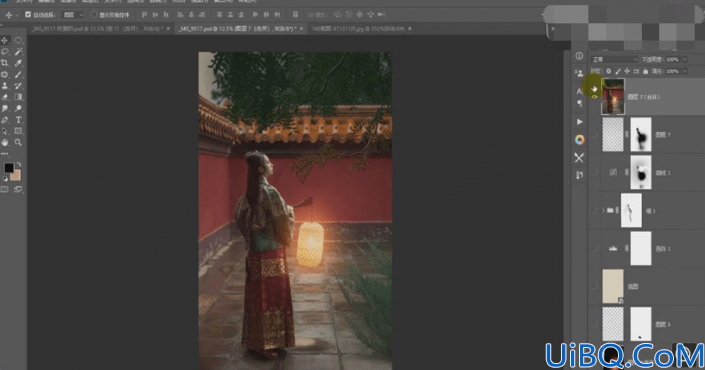705x370 pixels.
Task: Select the Crop tool
Action: pyautogui.click(x=5, y=63)
